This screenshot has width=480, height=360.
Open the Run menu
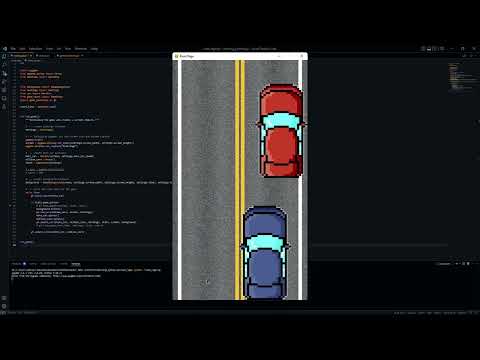point(68,49)
